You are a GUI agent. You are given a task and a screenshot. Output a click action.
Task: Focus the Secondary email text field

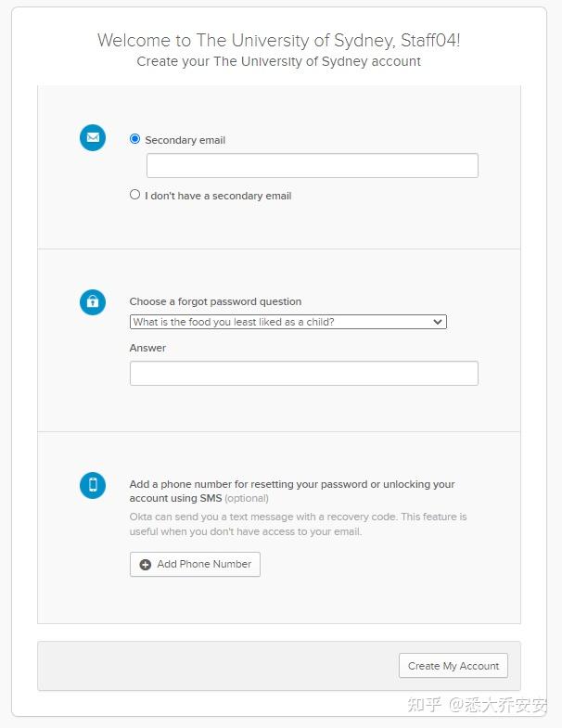click(x=312, y=166)
